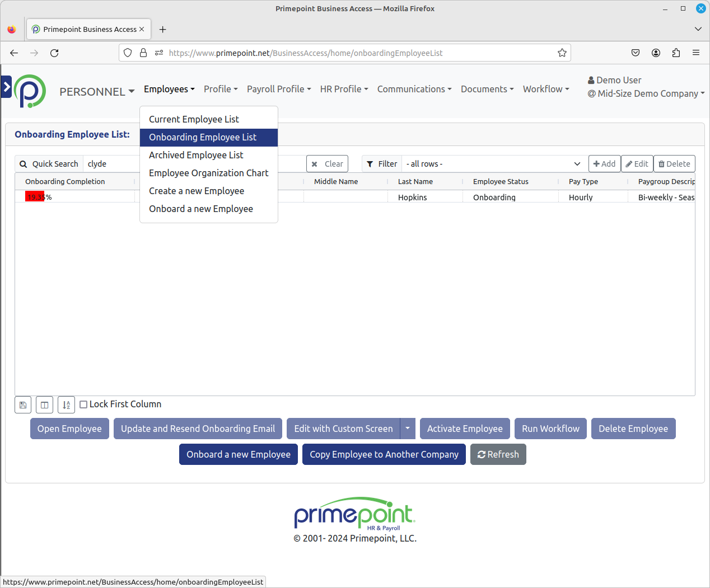710x588 pixels.
Task: Open the tracking protection shield icon
Action: click(x=128, y=53)
